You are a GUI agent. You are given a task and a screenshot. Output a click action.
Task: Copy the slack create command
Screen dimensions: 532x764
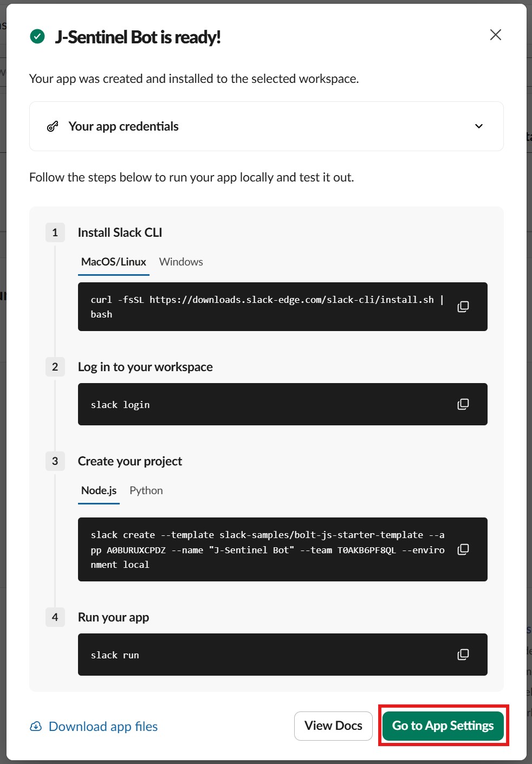pos(463,549)
